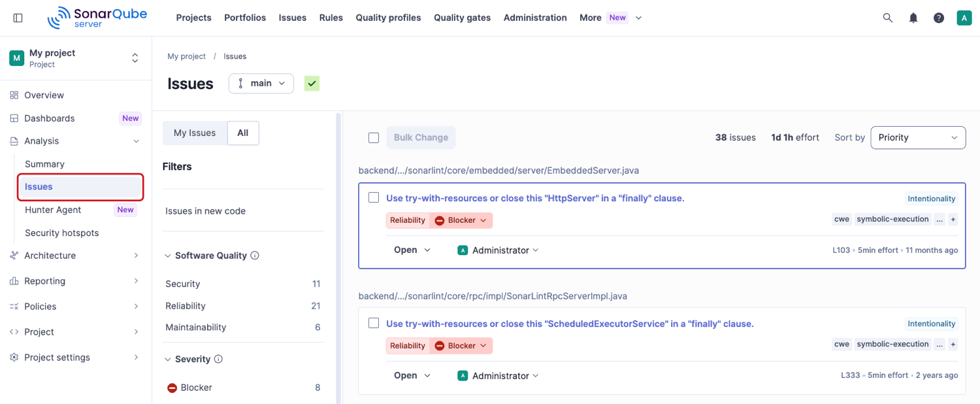Click Administrator avatar on HttpServer issue
Screen dimensions: 980x404
point(463,250)
